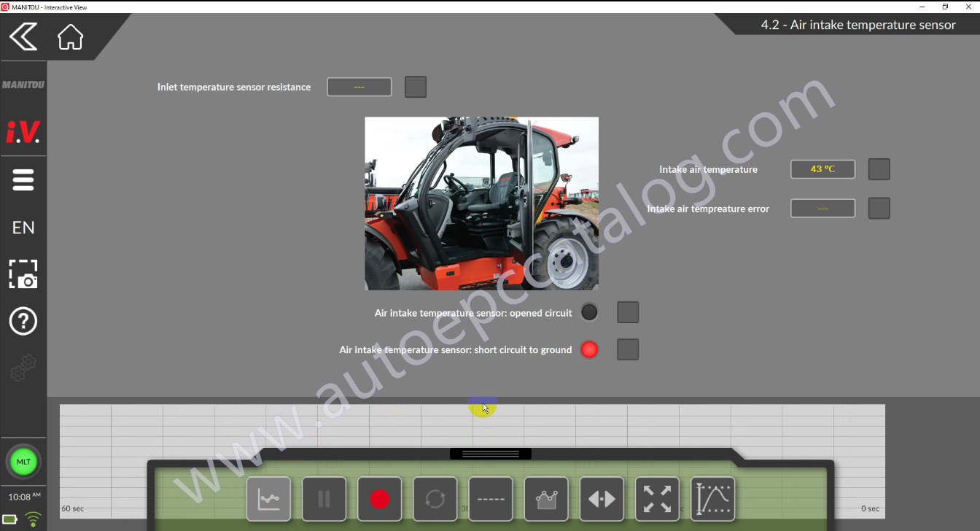Click the 60 sec graph axis label
The image size is (980, 531).
(72, 508)
